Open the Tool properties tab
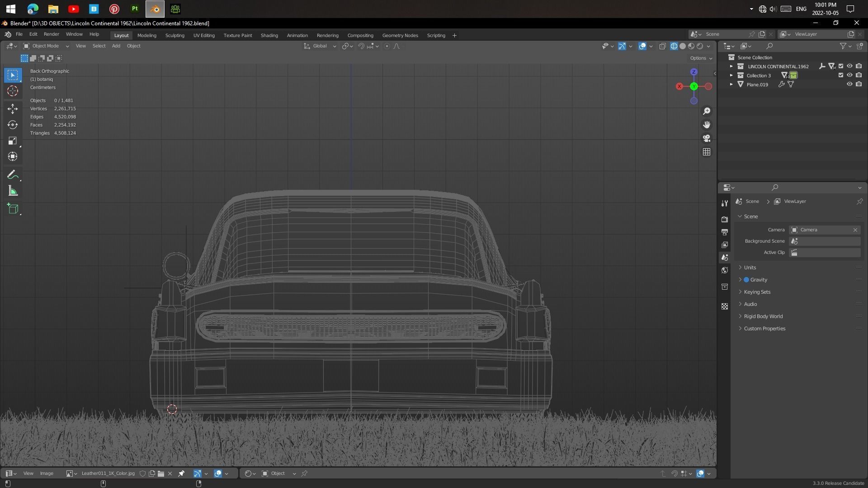Image resolution: width=868 pixels, height=488 pixels. (725, 203)
